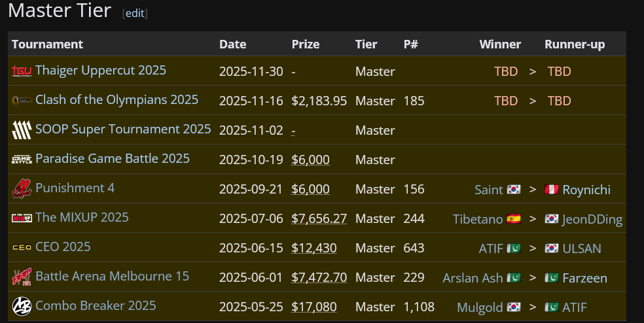Click the Battle Arena Melbourne logo icon

pos(22,277)
